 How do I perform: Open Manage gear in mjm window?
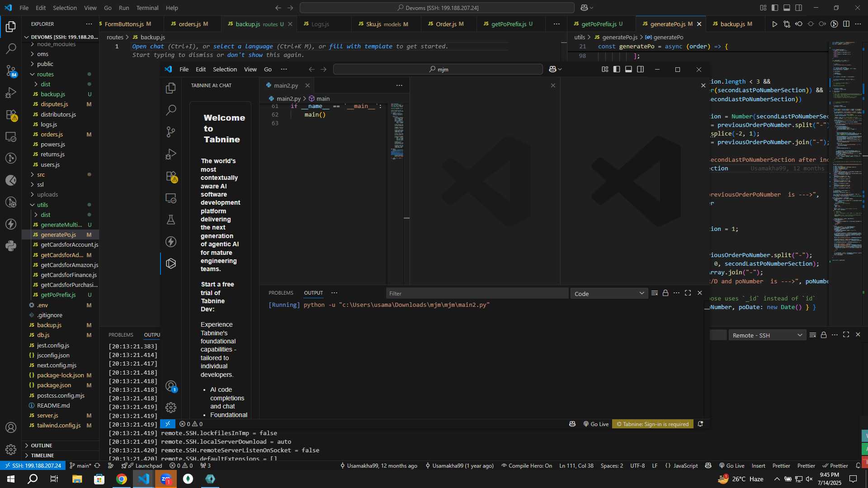(171, 408)
